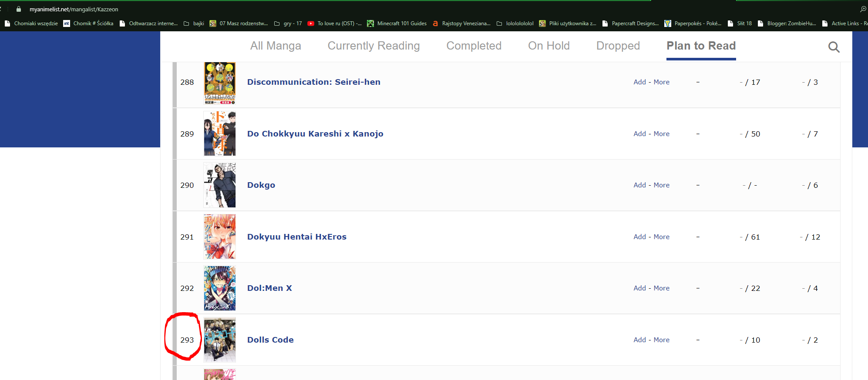Viewport: 868px width, 380px height.
Task: Select the Plan to Read tab
Action: coord(701,46)
